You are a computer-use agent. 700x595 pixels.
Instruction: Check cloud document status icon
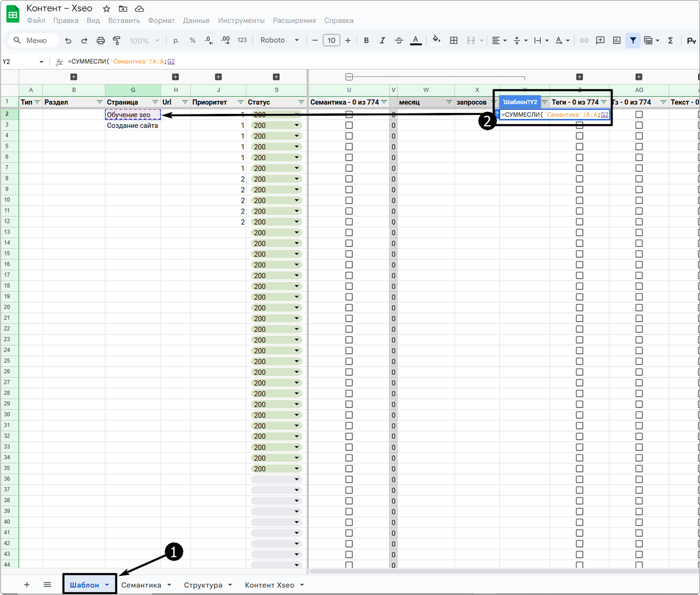click(x=139, y=8)
